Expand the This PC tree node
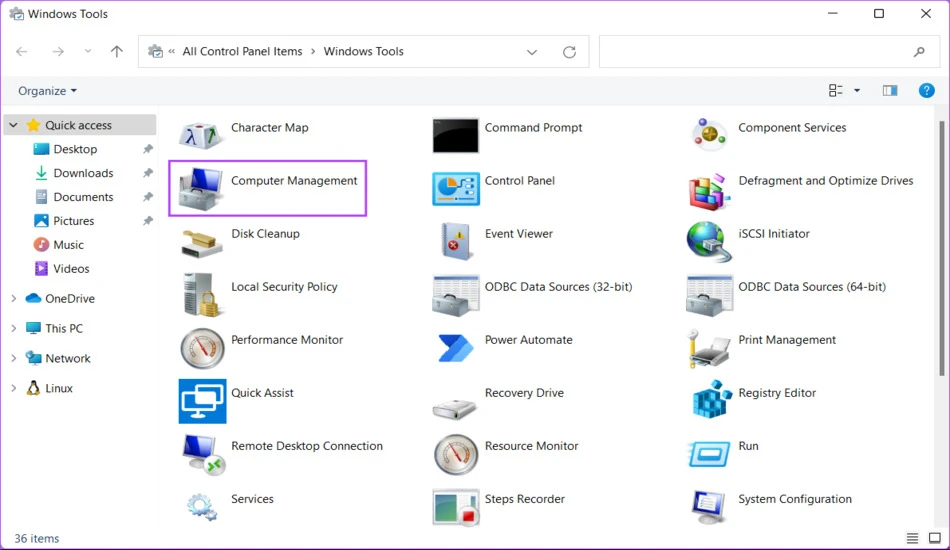This screenshot has width=950, height=550. [13, 328]
